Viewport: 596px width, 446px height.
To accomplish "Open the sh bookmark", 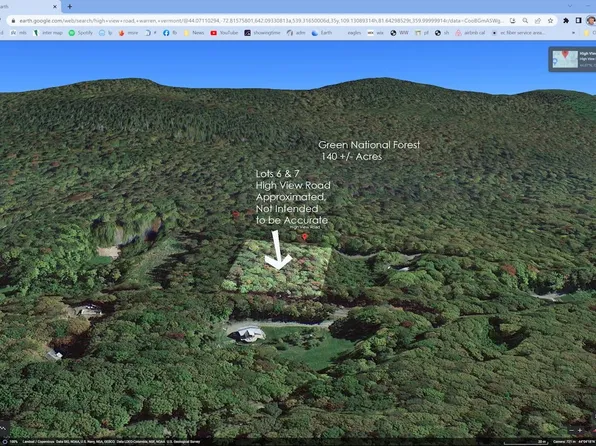I will tap(442, 33).
